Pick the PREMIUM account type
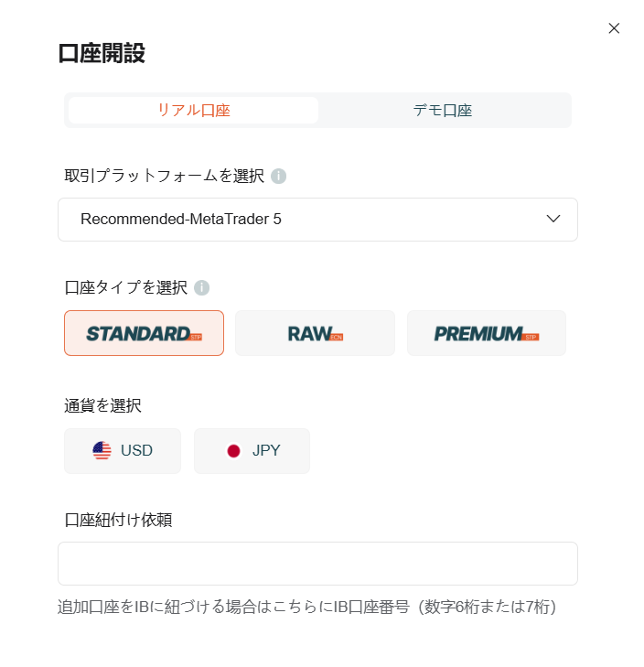 click(x=486, y=333)
